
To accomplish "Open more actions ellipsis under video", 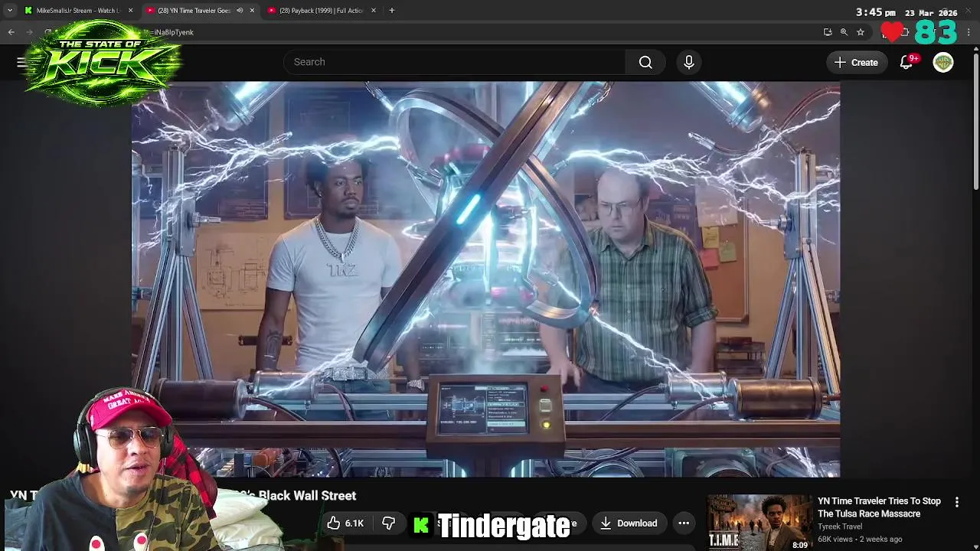I will pyautogui.click(x=684, y=523).
